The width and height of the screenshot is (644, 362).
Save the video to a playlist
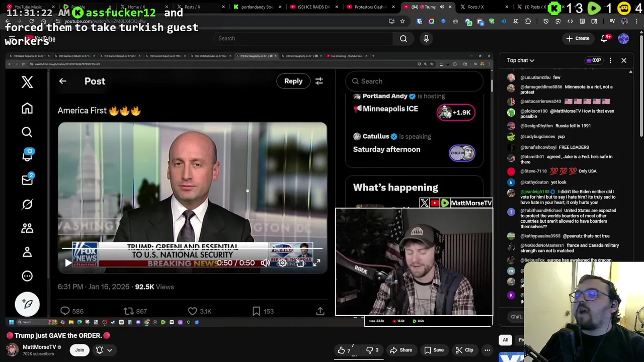coord(434,350)
